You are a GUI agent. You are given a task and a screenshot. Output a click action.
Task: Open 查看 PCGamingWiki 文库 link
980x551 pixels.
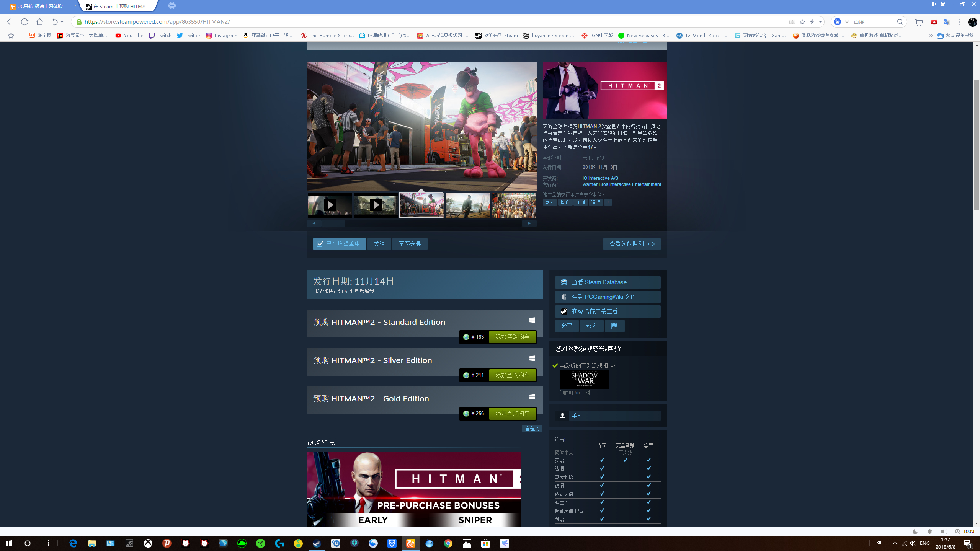pos(608,297)
